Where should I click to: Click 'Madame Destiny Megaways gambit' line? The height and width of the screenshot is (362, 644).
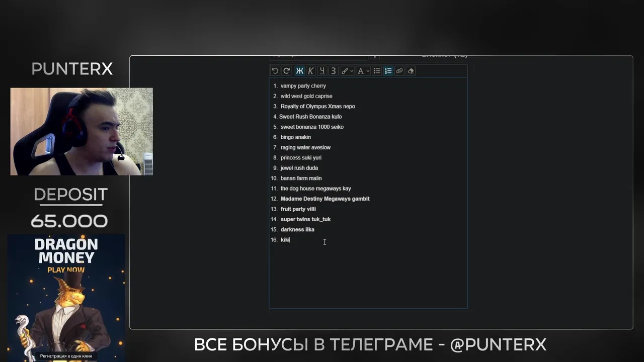(325, 199)
